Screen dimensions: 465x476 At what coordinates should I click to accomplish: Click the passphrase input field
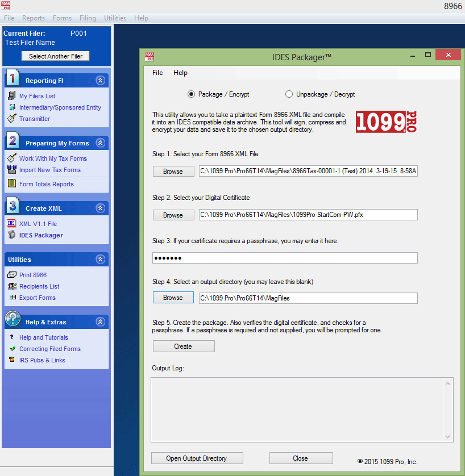(x=285, y=258)
